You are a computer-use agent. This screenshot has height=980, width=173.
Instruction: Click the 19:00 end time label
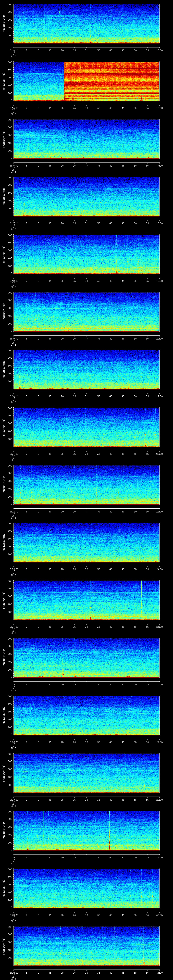pyautogui.click(x=160, y=281)
